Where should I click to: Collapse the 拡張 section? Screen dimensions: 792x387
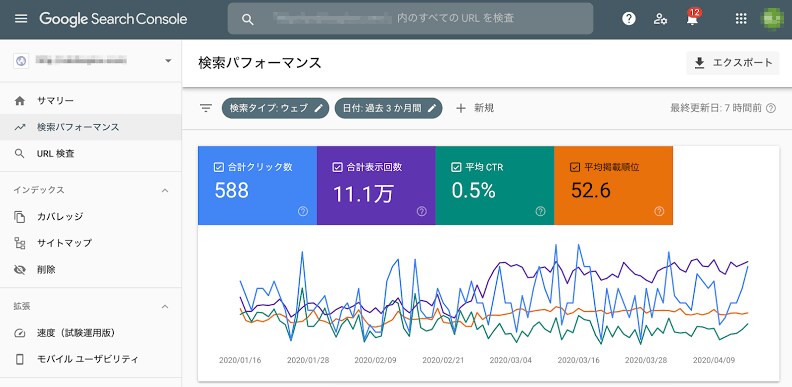pyautogui.click(x=165, y=307)
